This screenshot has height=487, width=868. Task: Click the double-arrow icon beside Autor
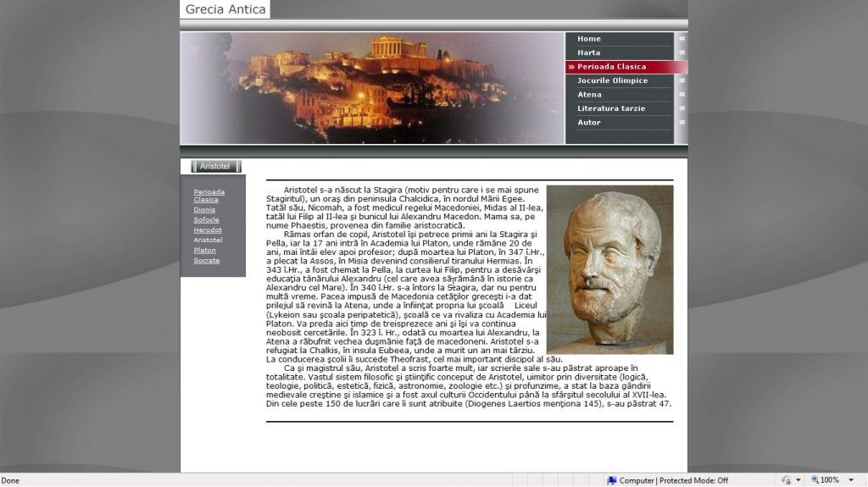(x=682, y=123)
